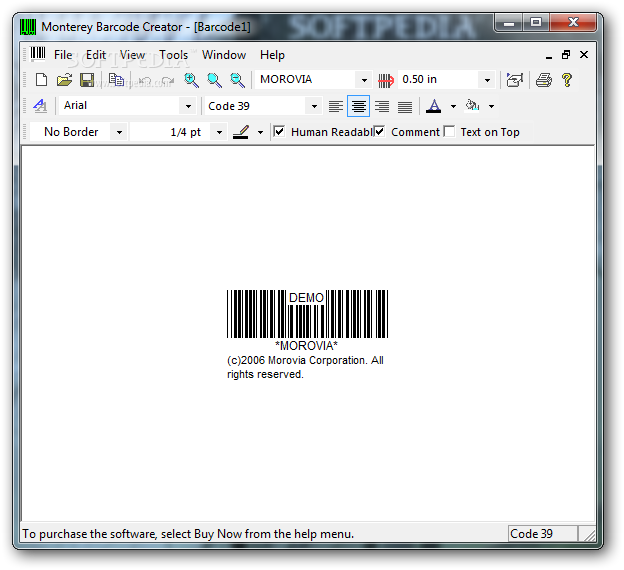Align text left
The image size is (624, 570).
click(x=335, y=106)
